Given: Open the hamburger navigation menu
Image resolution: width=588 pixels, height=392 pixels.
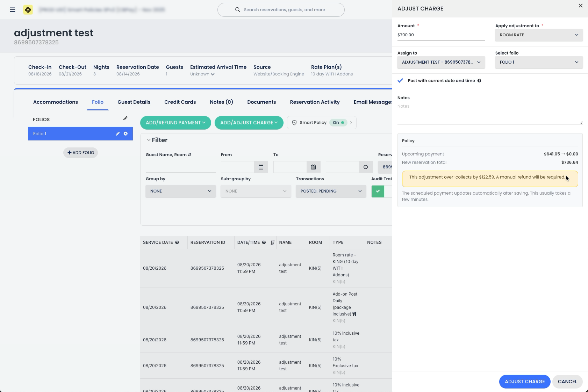Looking at the screenshot, I should click(x=13, y=10).
